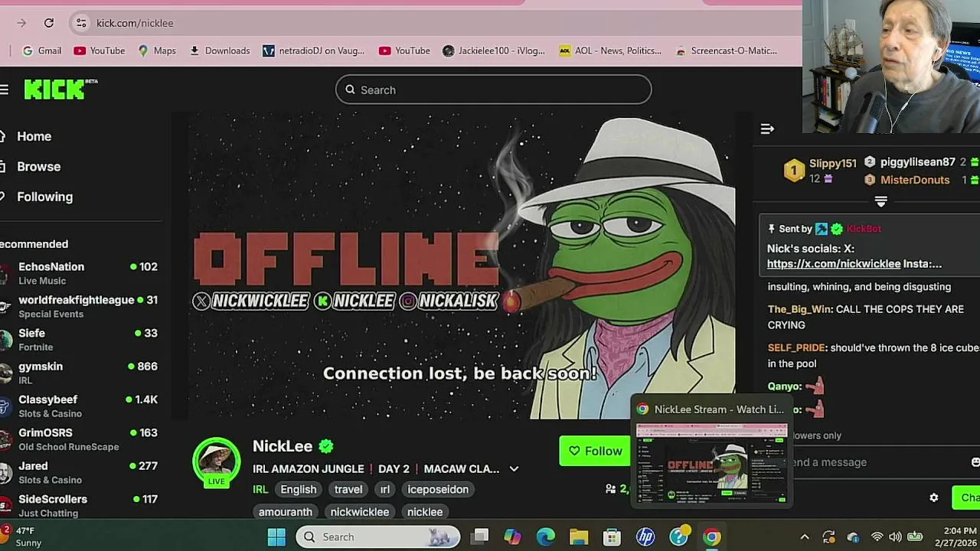980x551 pixels.
Task: Open Gmail bookmark
Action: click(x=42, y=51)
